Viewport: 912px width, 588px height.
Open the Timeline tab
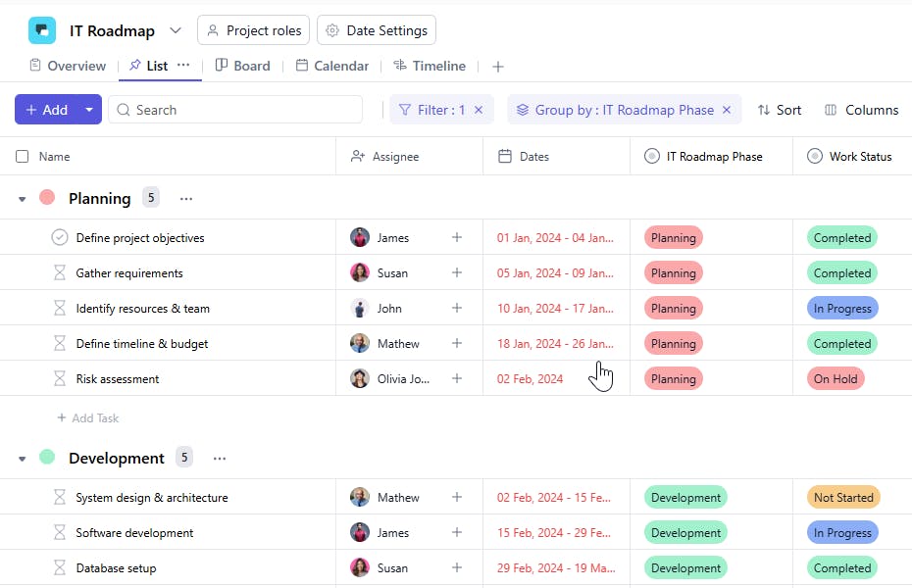[x=429, y=66]
